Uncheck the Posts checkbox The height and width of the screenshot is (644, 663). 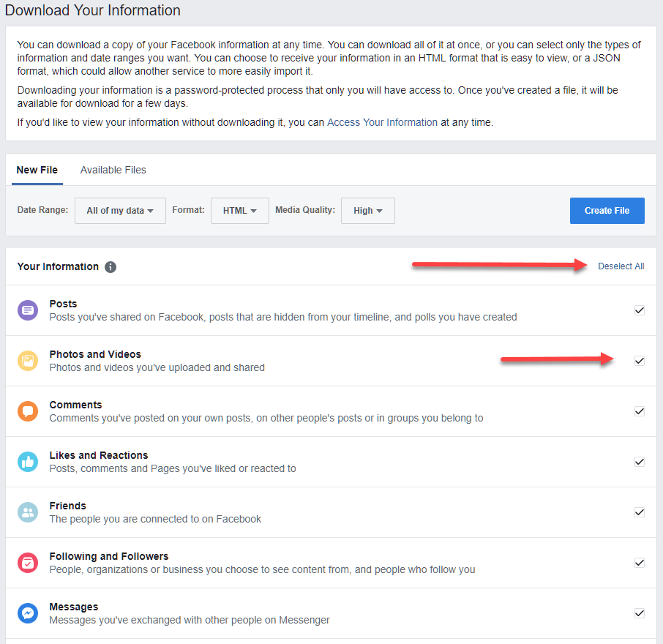point(640,310)
